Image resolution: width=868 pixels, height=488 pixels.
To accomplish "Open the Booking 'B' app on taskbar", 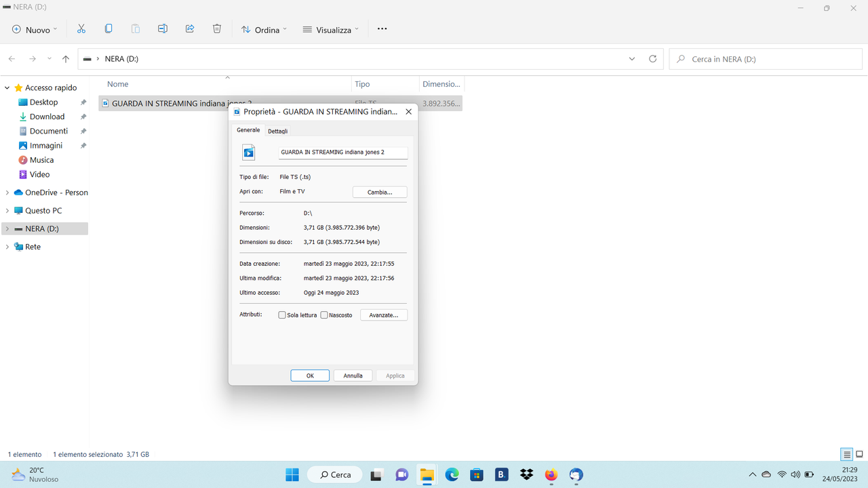I will pos(502,474).
